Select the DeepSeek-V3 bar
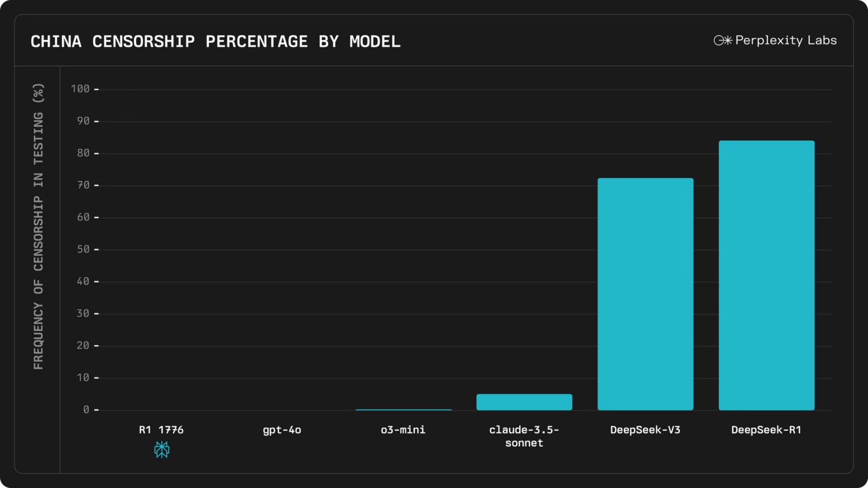Viewport: 868px width, 488px height. pos(645,294)
